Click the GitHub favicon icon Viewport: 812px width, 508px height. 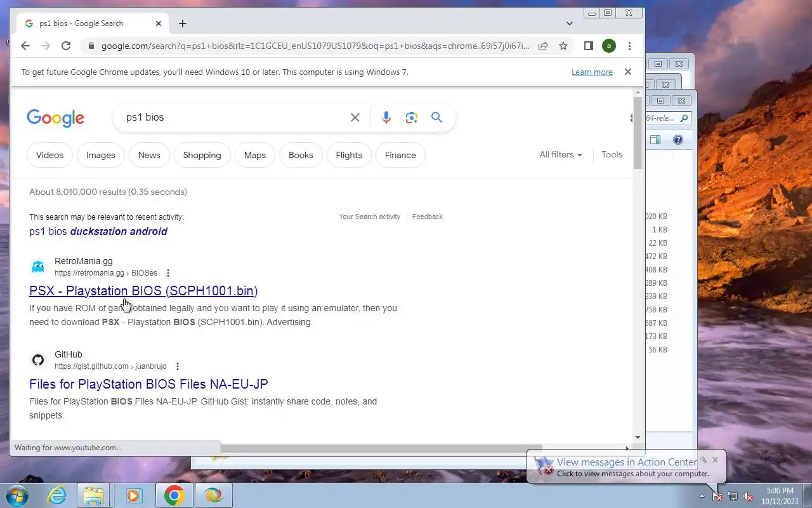tap(38, 360)
